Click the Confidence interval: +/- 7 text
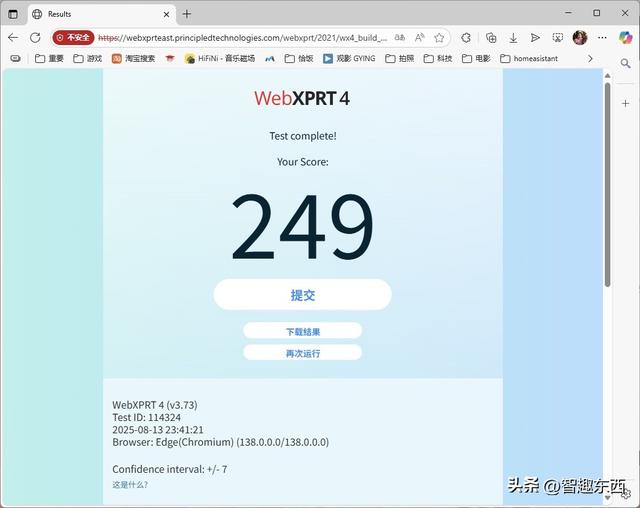Viewport: 640px width, 508px height. 170,469
